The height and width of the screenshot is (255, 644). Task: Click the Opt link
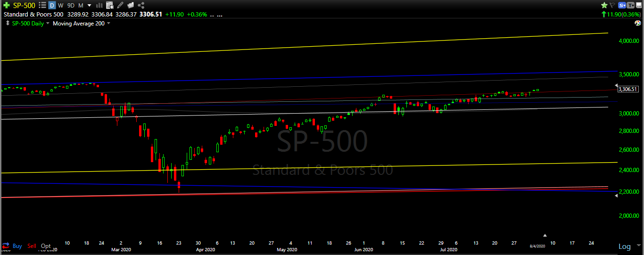coord(46,246)
